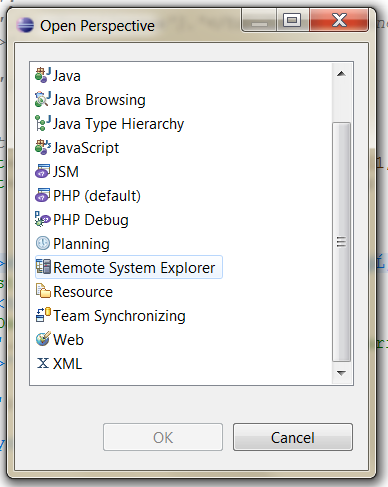Click the Remote System Explorer icon

pyautogui.click(x=43, y=267)
